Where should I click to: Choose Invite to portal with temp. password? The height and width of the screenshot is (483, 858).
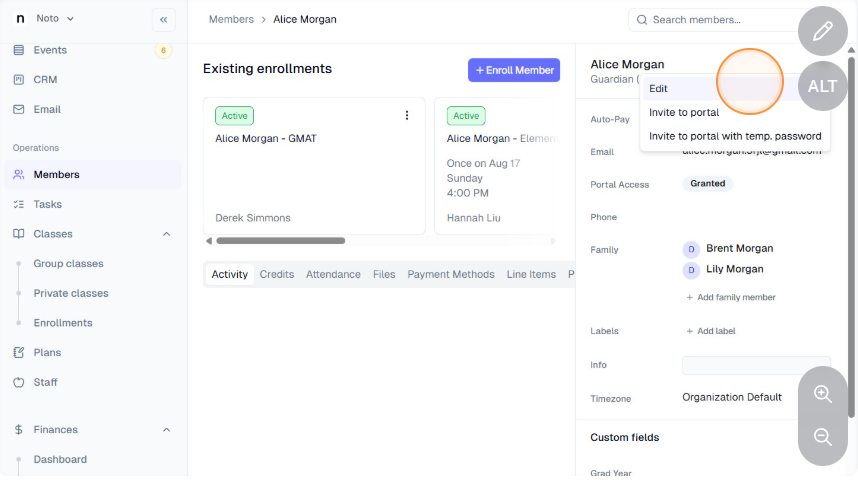(735, 136)
